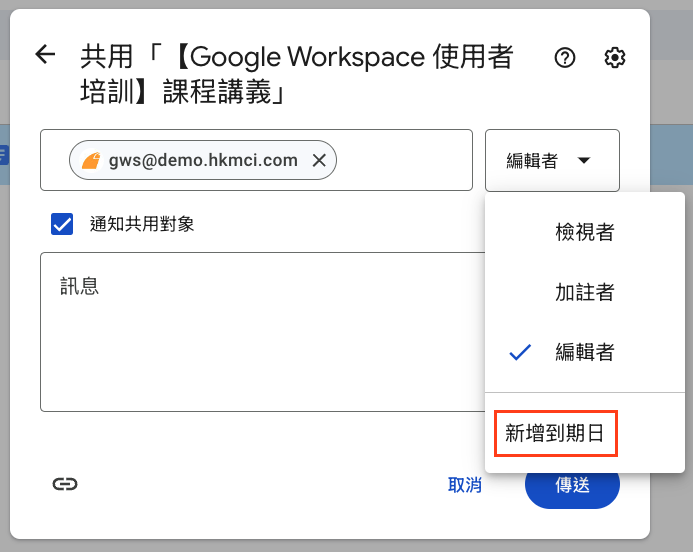
Task: Uncheck the 通知共用對象 checkbox
Action: pos(62,224)
